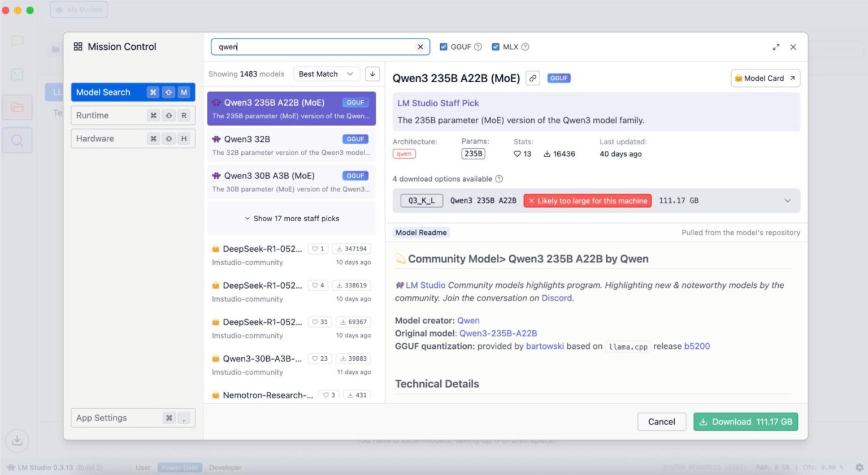Open the bartowski link
The width and height of the screenshot is (868, 475).
[545, 346]
